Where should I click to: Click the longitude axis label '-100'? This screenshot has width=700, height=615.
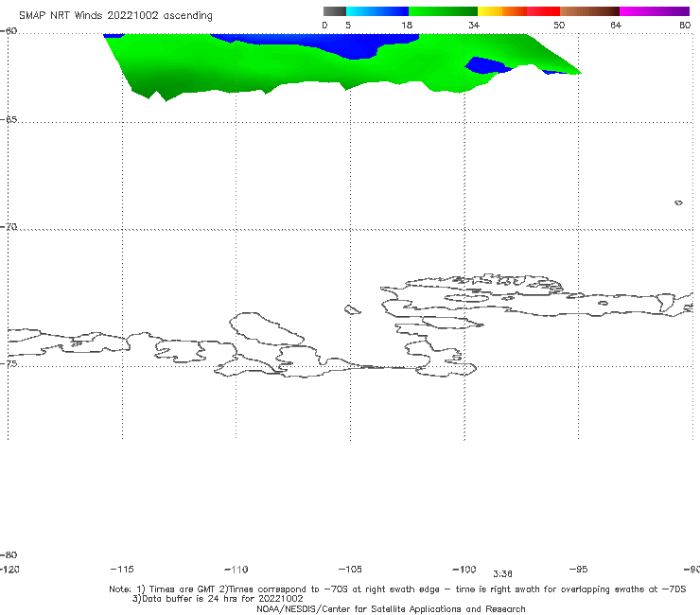[x=464, y=569]
